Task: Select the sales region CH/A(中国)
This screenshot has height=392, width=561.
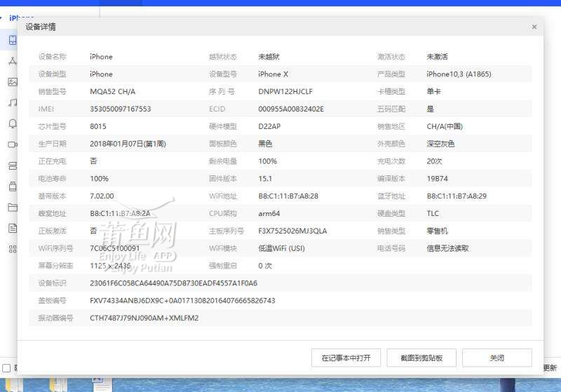Action: [445, 126]
